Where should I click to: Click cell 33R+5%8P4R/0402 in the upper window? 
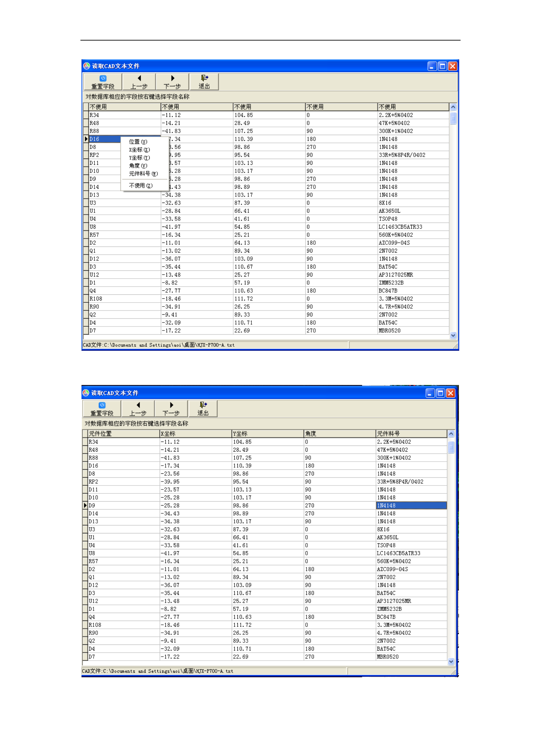[413, 155]
